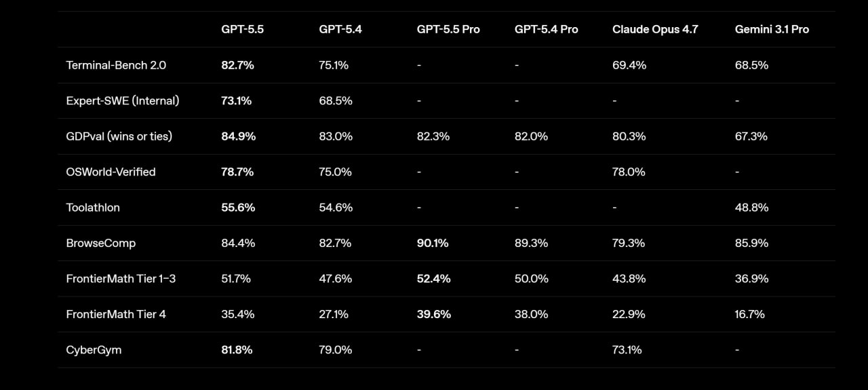868x390 pixels.
Task: Click the GPT-5.5 Pro column header
Action: point(448,29)
